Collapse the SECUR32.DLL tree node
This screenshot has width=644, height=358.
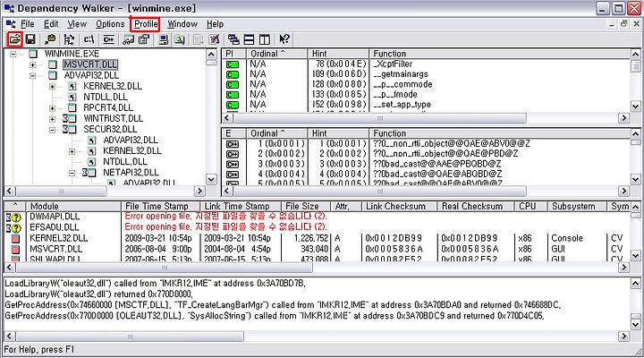pyautogui.click(x=52, y=130)
